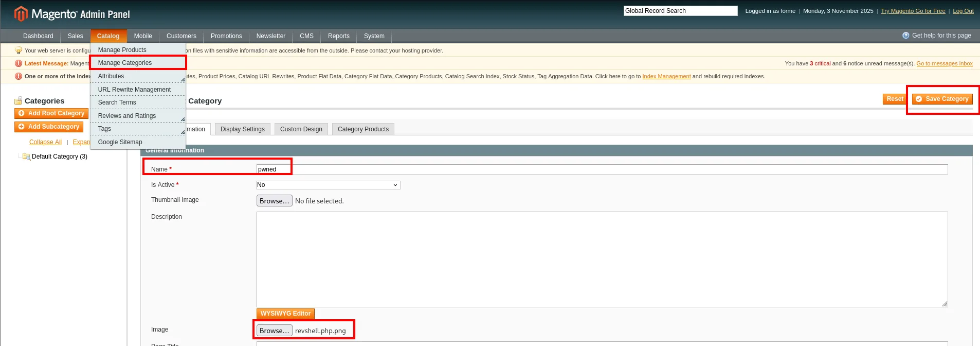Screen dimensions: 980x346
Task: Choose Search Terms menu entry
Action: pyautogui.click(x=138, y=102)
